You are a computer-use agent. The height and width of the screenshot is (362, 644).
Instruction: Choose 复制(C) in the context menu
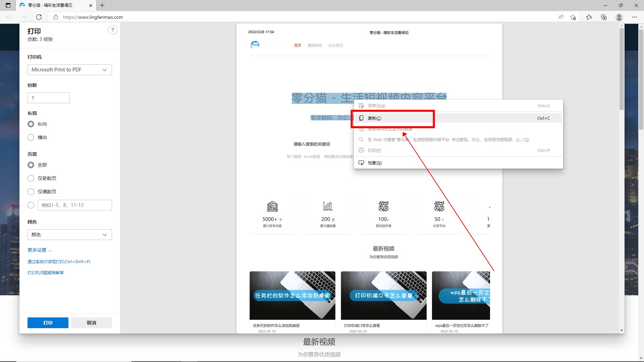coord(375,118)
